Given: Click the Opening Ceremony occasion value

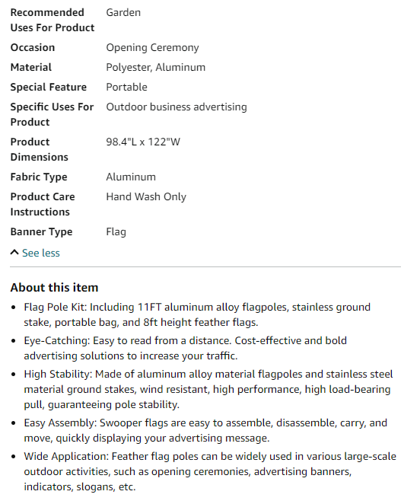Looking at the screenshot, I should click(152, 47).
